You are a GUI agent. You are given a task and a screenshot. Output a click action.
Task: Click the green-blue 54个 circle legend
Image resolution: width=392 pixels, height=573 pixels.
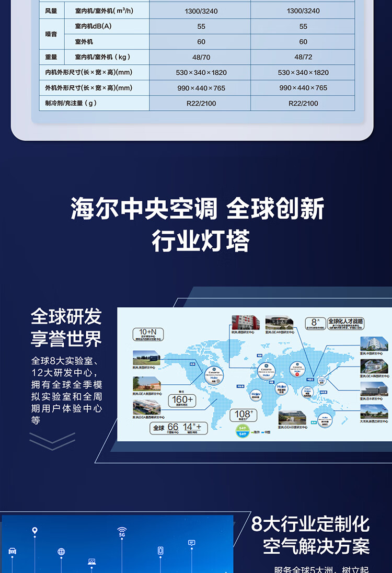(x=242, y=431)
